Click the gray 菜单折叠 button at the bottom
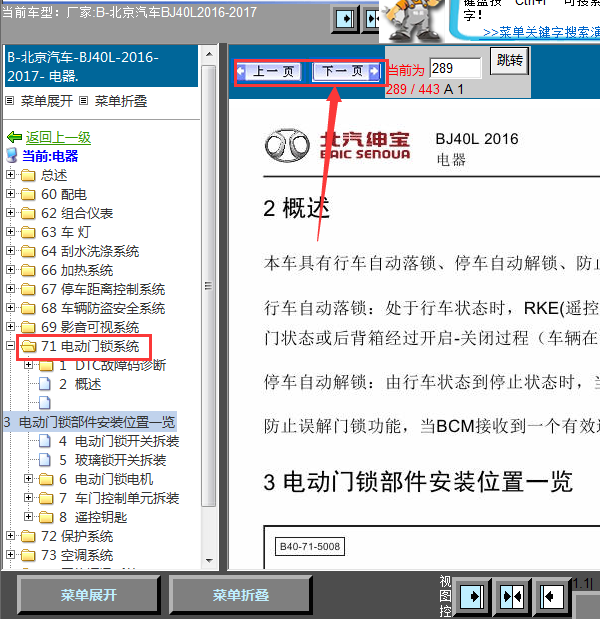This screenshot has width=600, height=619. click(x=240, y=595)
